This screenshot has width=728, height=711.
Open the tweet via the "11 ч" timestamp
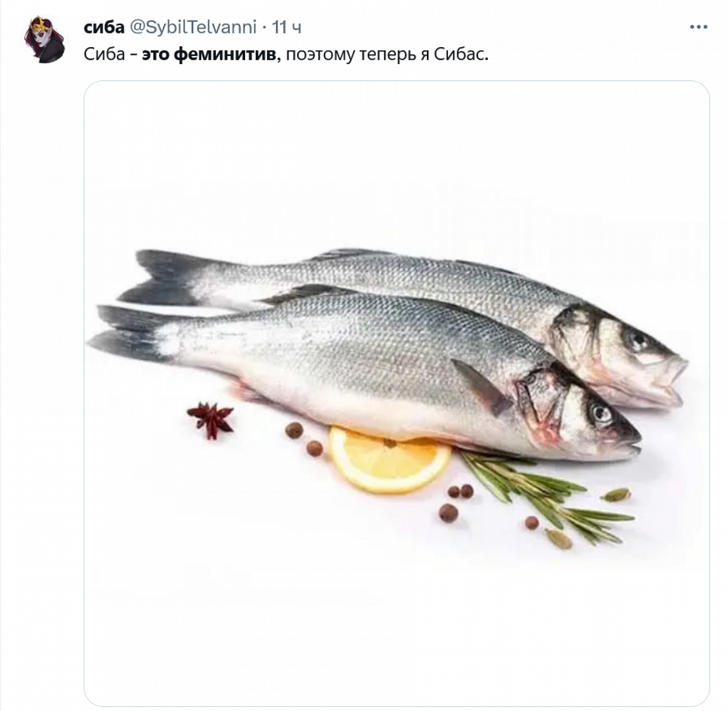click(286, 27)
